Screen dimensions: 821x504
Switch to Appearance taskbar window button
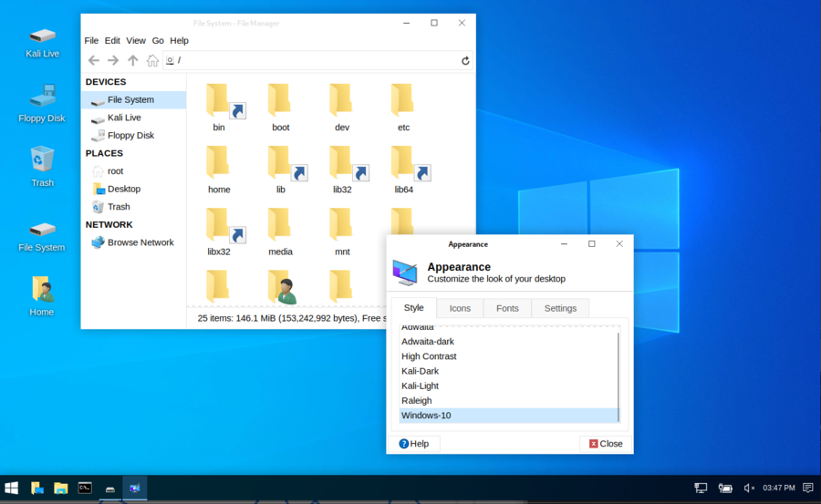[x=135, y=489]
